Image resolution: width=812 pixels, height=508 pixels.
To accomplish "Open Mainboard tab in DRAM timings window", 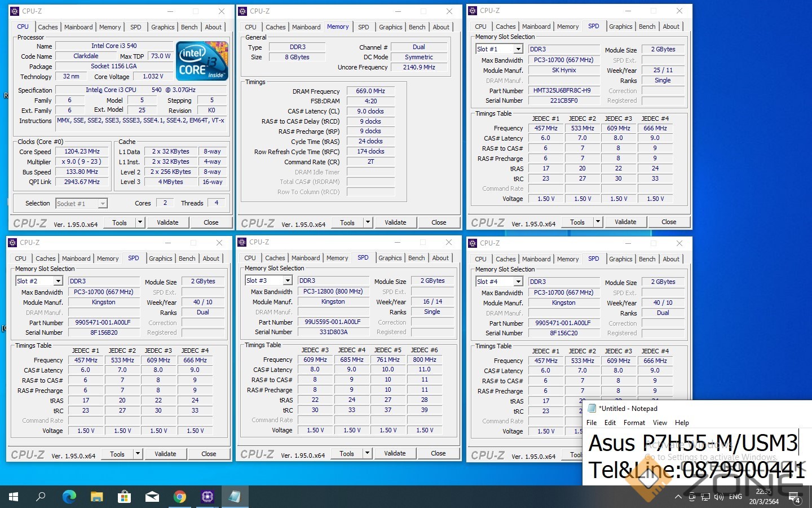I will 306,27.
